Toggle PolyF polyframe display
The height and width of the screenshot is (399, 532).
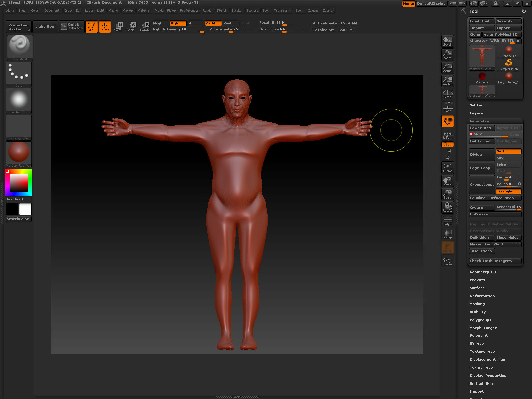point(448,221)
